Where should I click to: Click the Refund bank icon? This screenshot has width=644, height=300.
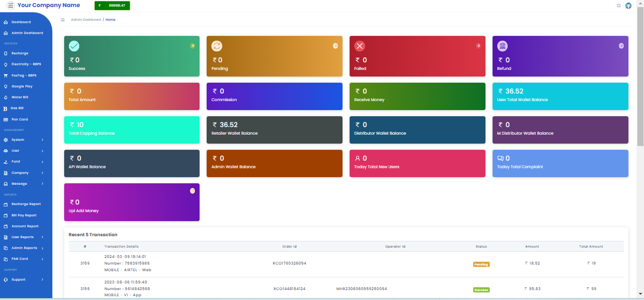pyautogui.click(x=502, y=46)
